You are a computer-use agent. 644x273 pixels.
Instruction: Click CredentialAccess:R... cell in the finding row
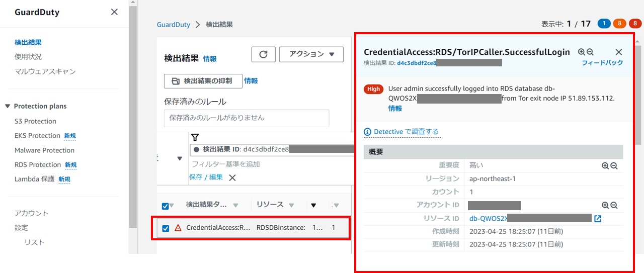[218, 228]
